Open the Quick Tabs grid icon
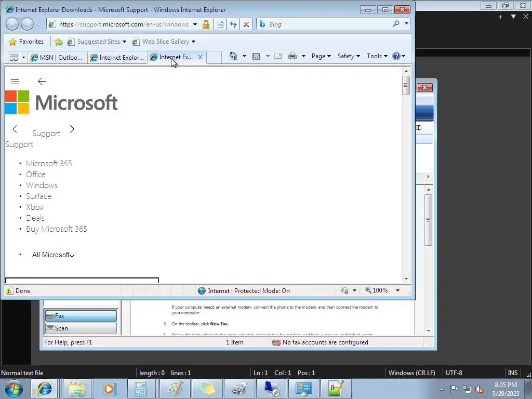532x399 pixels. (x=14, y=57)
